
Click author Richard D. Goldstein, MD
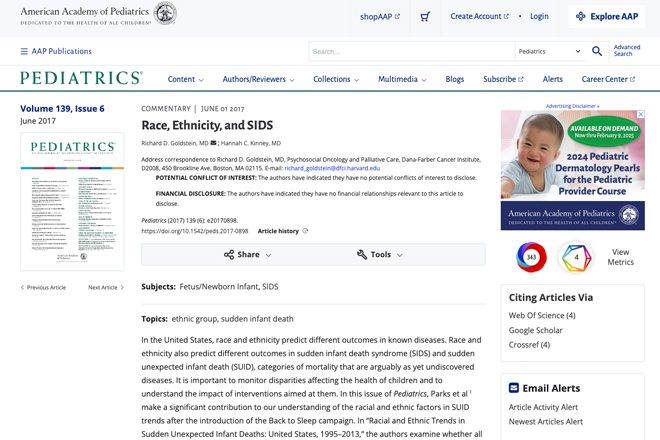click(x=175, y=143)
